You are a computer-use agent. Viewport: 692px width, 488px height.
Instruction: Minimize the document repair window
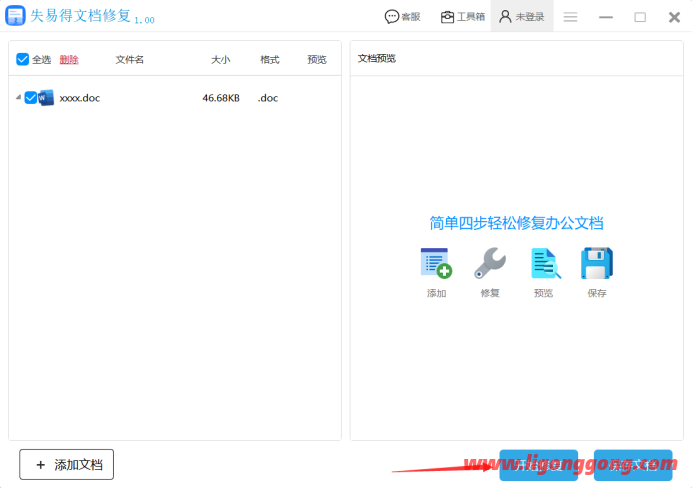coord(606,17)
